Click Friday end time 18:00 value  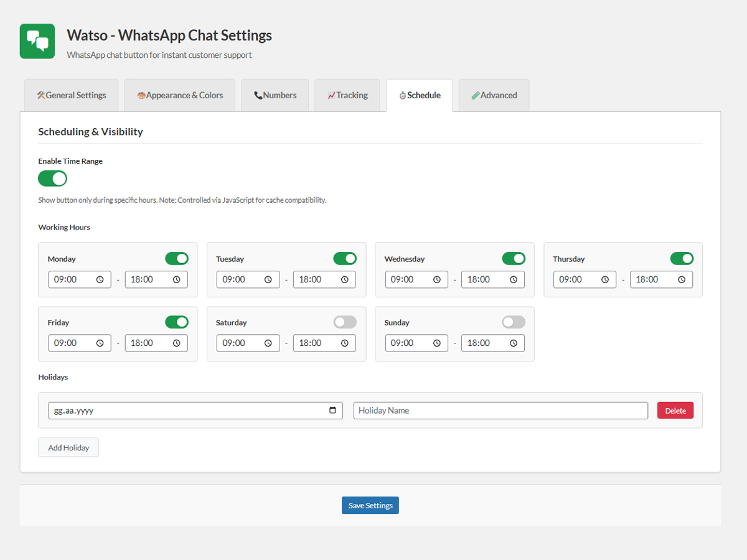(142, 343)
